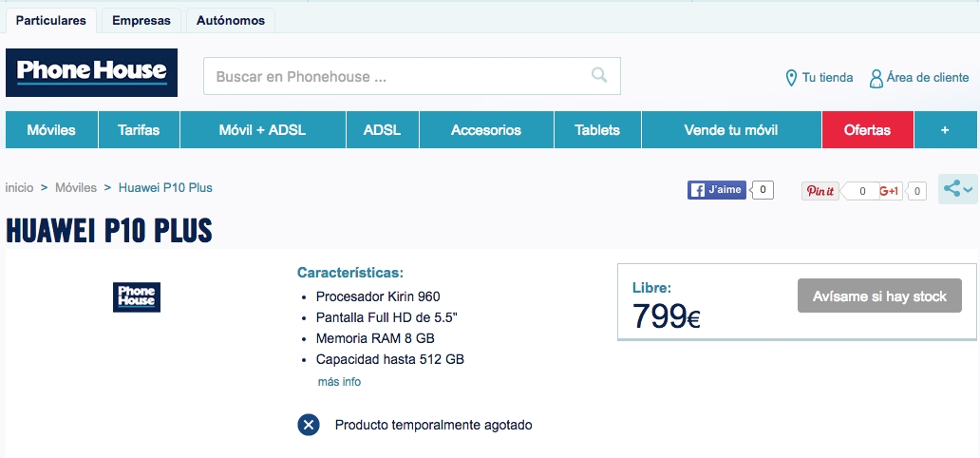
Task: Open Tu tienda location pin
Action: coord(791,78)
